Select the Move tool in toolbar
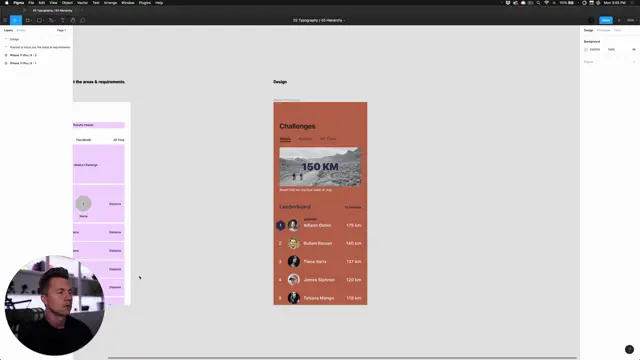This screenshot has height=360, width=640. coord(15,20)
